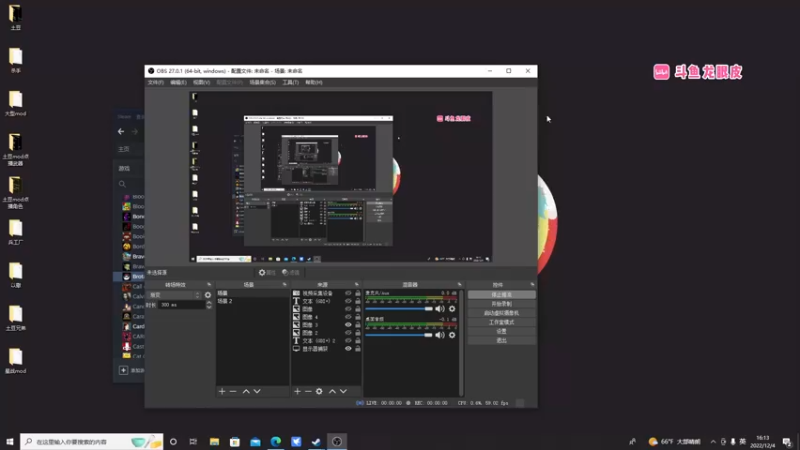This screenshot has width=800, height=450.
Task: Pop out the 场景 dock via header icon
Action: point(285,285)
